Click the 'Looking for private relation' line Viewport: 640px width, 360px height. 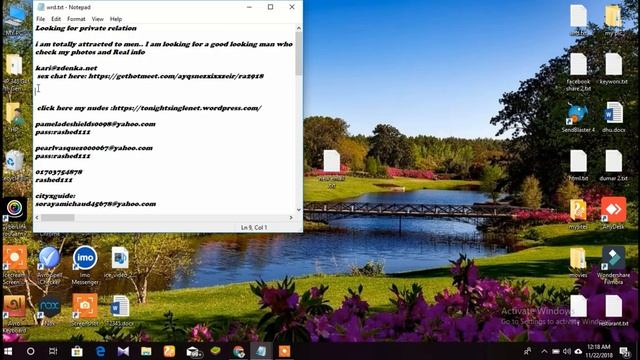[86, 28]
